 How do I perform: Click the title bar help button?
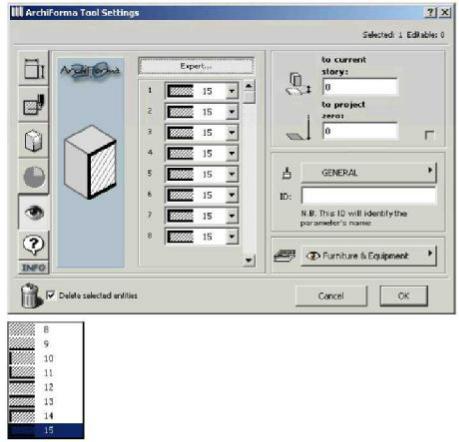coord(430,13)
